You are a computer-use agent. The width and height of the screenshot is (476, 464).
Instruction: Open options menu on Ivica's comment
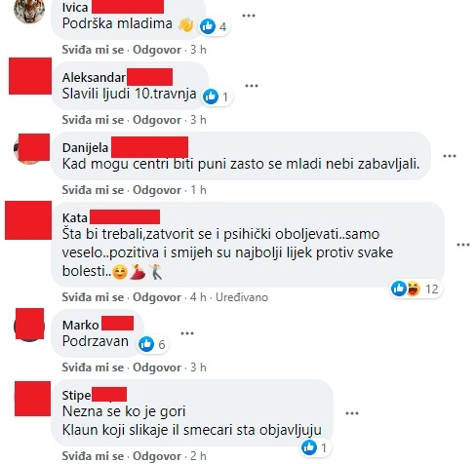(x=249, y=16)
